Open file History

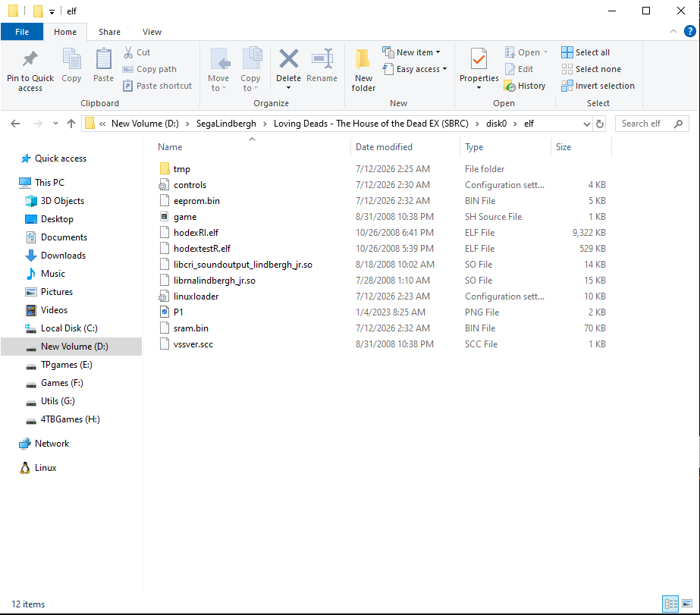(525, 86)
